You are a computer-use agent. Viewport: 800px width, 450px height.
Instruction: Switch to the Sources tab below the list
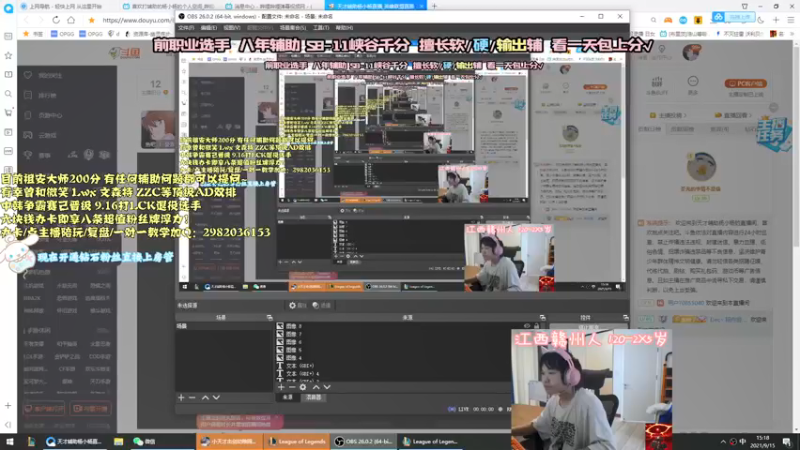pyautogui.click(x=288, y=397)
